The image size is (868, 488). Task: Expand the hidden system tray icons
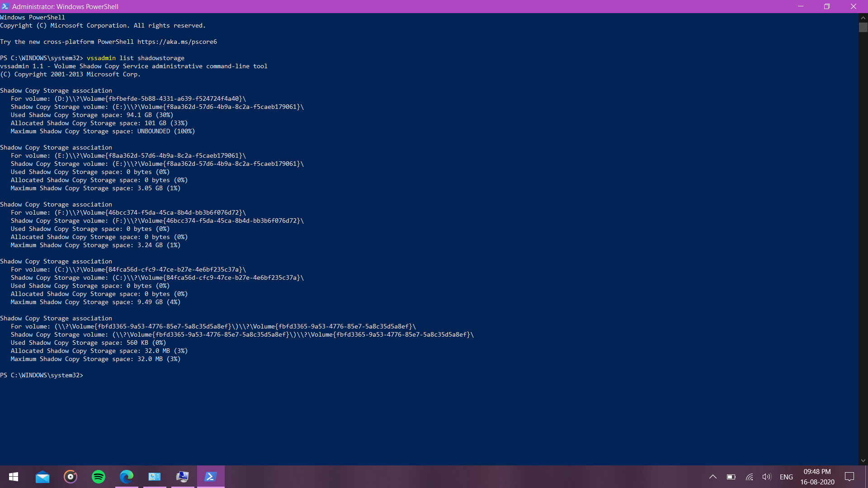(x=713, y=477)
